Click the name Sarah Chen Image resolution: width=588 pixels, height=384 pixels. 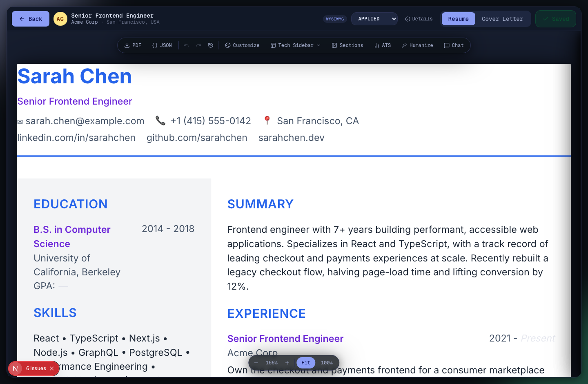coord(74,76)
